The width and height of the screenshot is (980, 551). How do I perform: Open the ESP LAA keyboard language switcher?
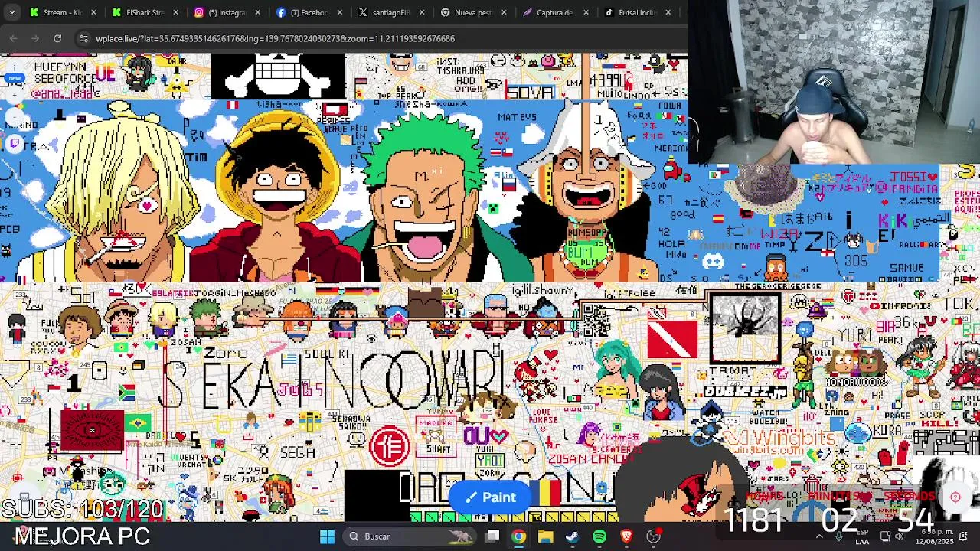pyautogui.click(x=862, y=536)
